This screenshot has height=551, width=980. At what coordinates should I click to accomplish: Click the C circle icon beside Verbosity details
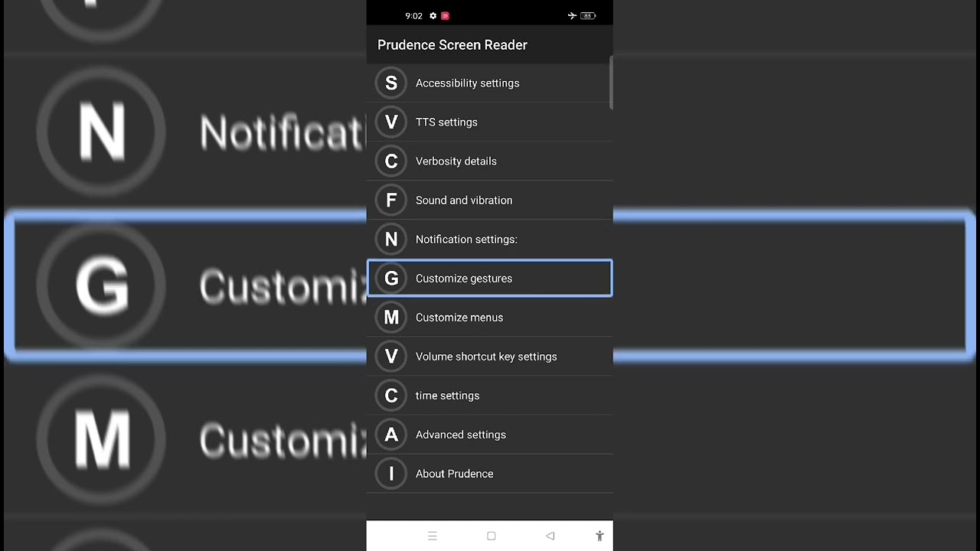pos(391,161)
